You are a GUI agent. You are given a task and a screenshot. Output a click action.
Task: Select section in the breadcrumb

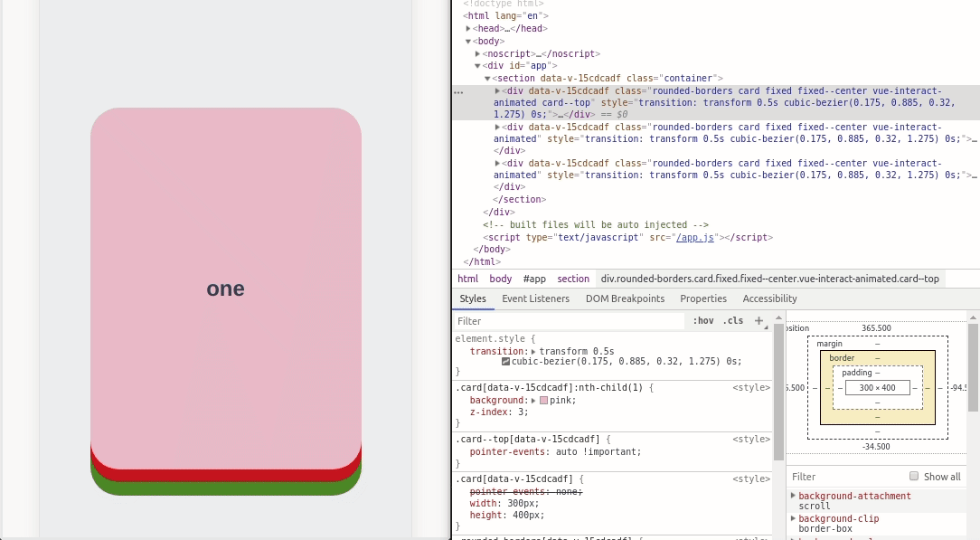[573, 279]
